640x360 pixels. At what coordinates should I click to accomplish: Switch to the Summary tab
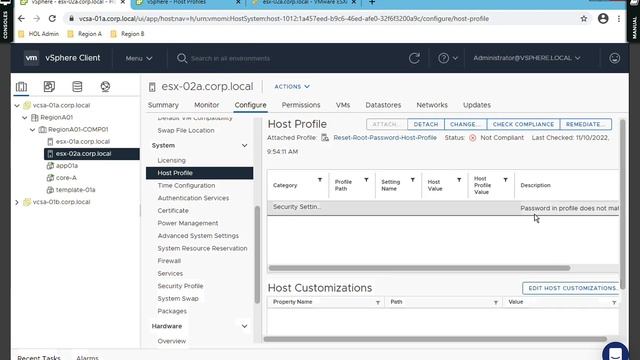163,105
